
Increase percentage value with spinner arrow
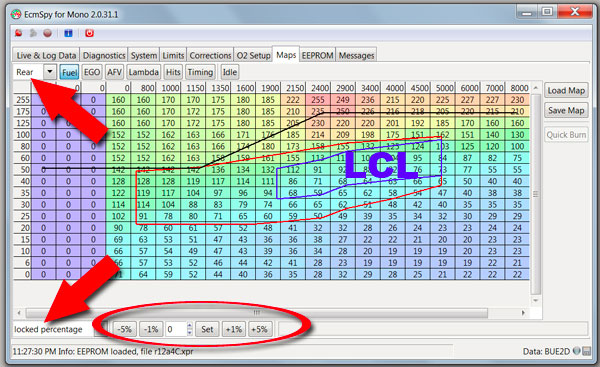click(189, 326)
